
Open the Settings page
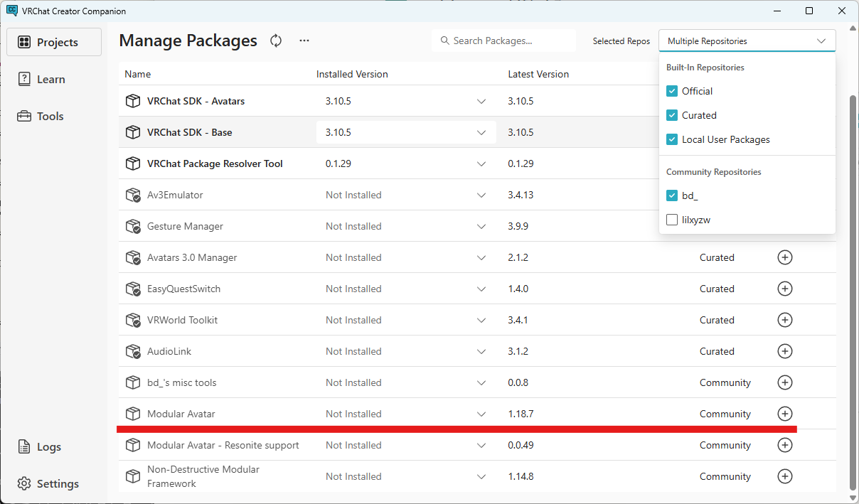tap(54, 483)
